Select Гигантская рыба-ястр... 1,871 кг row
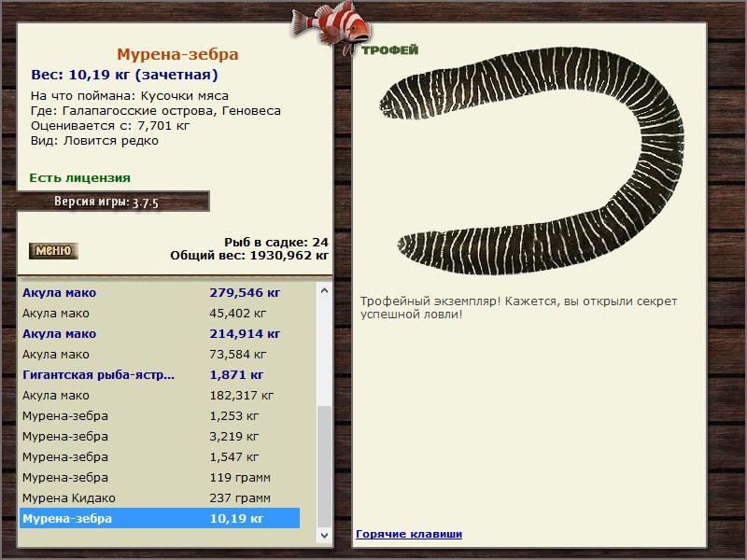The image size is (747, 560). 160,375
